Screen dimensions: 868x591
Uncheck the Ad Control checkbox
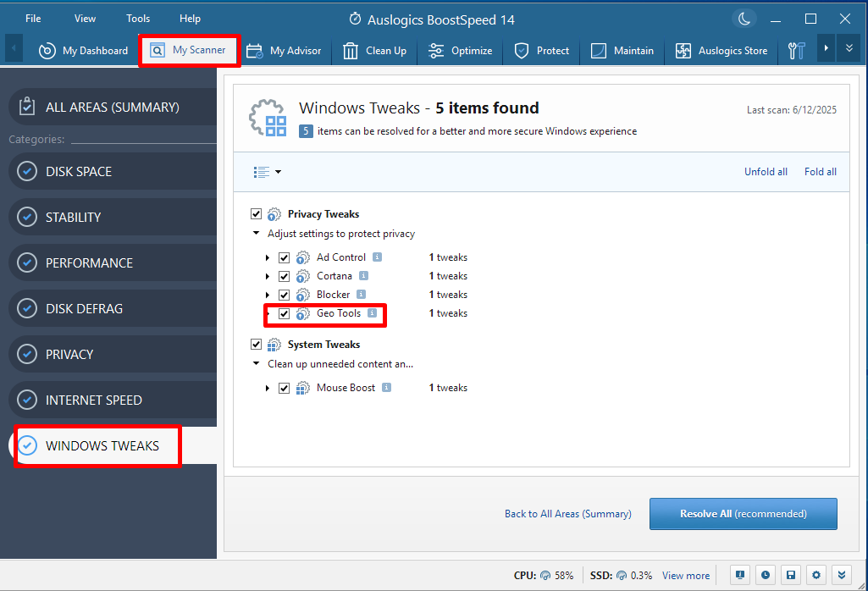284,258
